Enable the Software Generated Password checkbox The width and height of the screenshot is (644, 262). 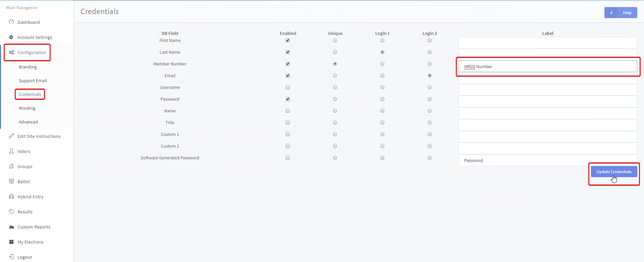pyautogui.click(x=288, y=158)
